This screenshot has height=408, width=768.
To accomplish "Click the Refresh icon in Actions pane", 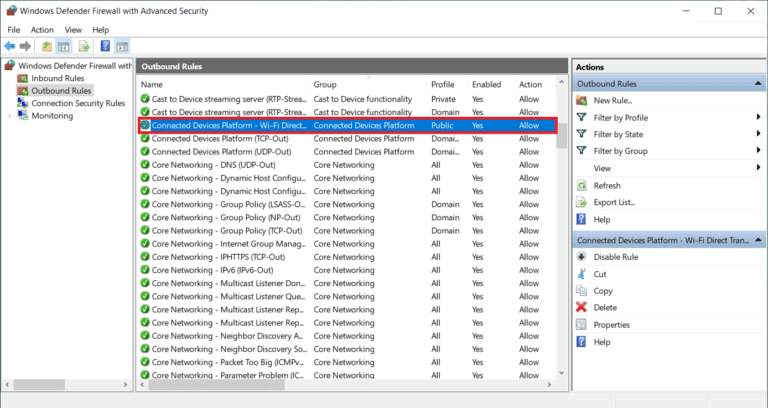I will (x=582, y=185).
